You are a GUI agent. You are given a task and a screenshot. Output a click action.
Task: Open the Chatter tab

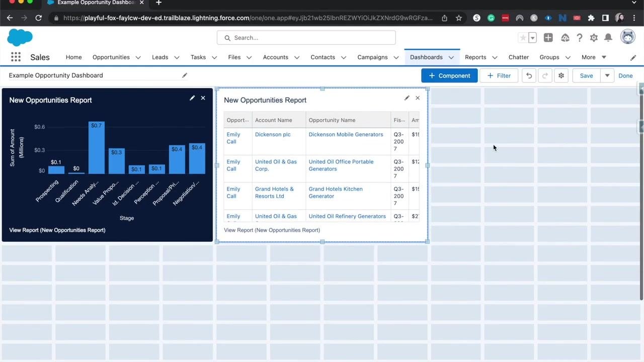pos(519,57)
